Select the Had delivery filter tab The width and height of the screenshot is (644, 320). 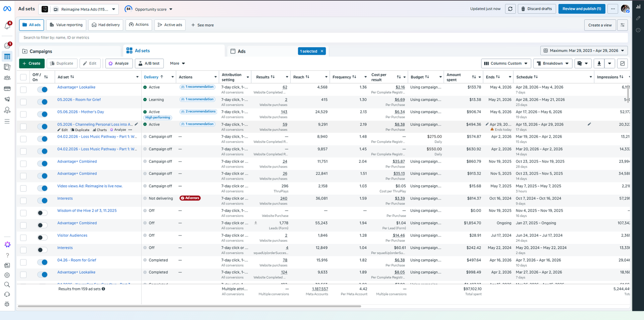point(106,25)
